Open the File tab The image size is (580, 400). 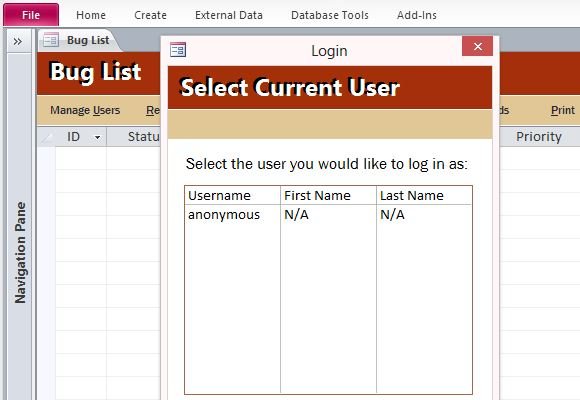pyautogui.click(x=31, y=15)
